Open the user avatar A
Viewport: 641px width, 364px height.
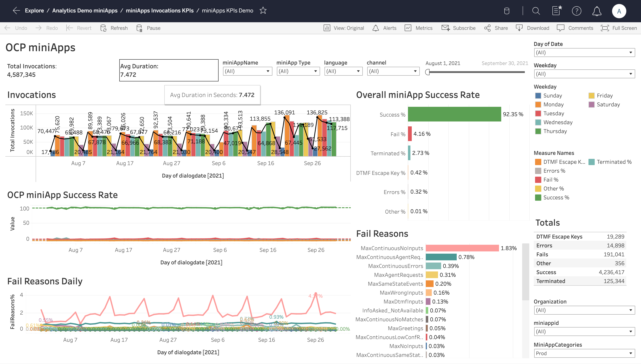(619, 11)
